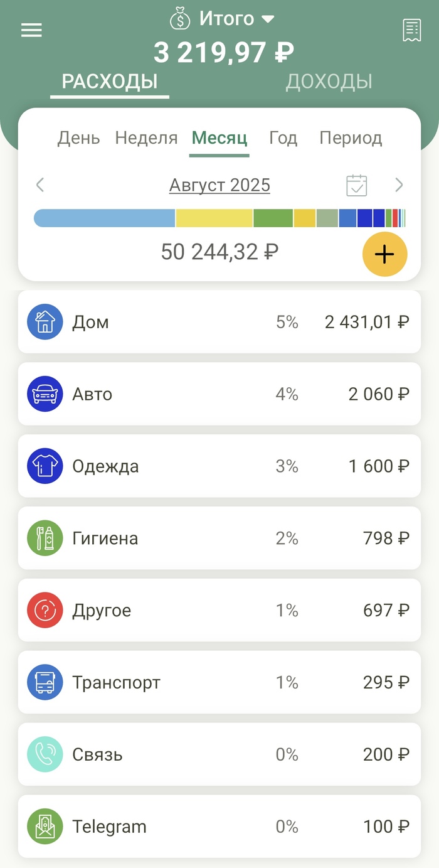The width and height of the screenshot is (439, 868).
Task: Tap the light blue bar segment
Action: (x=104, y=218)
